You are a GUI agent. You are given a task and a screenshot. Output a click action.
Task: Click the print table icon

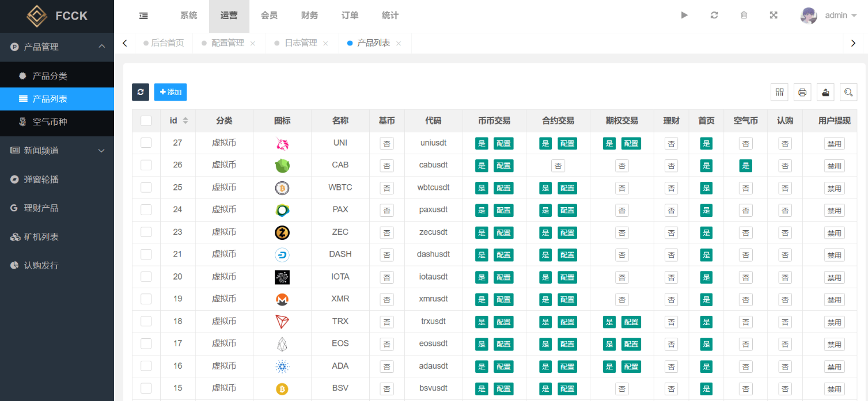802,92
